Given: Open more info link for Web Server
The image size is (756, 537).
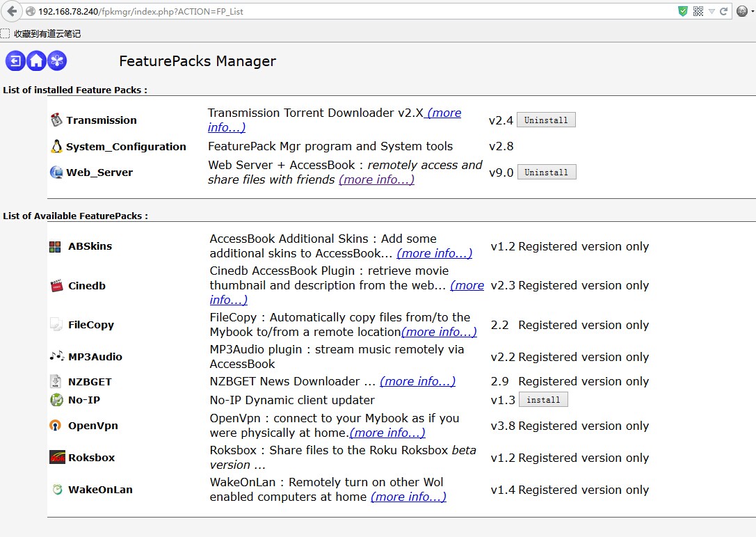Looking at the screenshot, I should click(376, 179).
